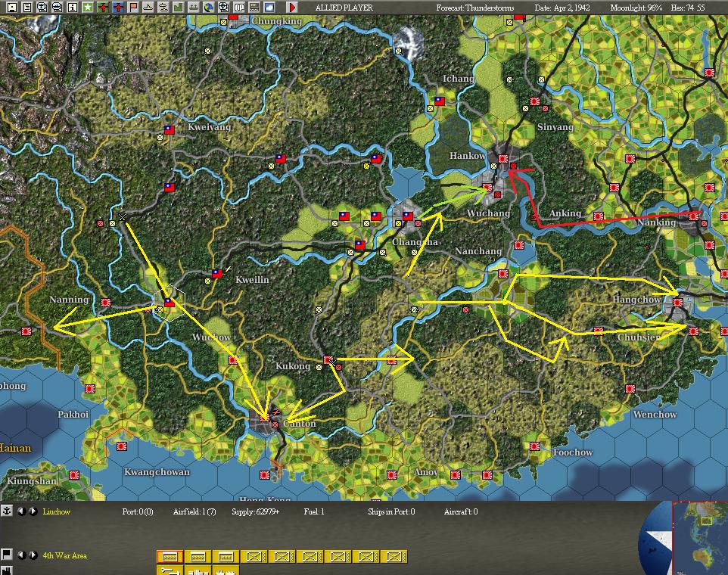Open the cloud weather toolbar icon
728x575 pixels.
[x=269, y=7]
